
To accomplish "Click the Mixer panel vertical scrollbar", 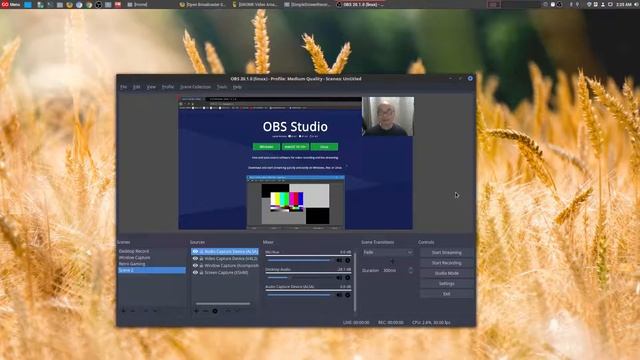I will pos(355,282).
